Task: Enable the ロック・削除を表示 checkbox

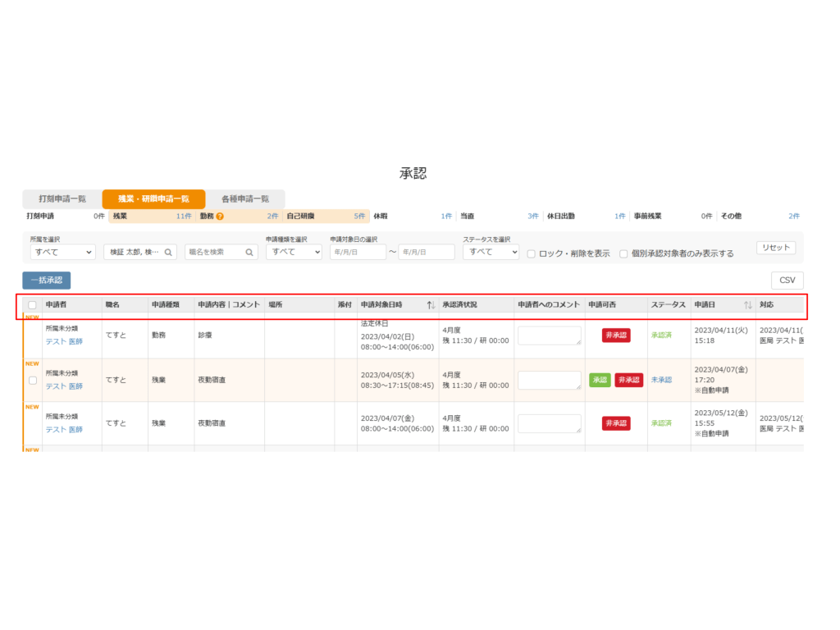Action: point(532,253)
